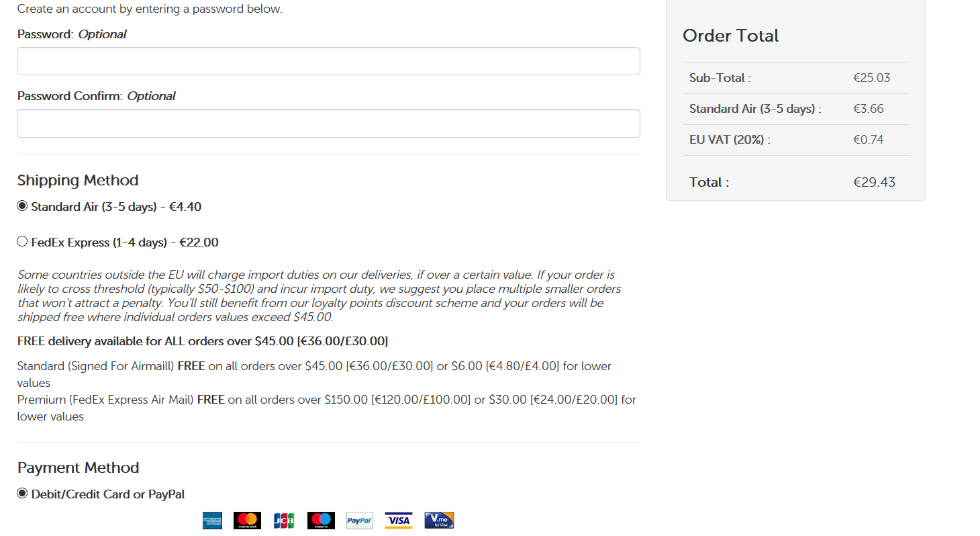980x536 pixels.
Task: Click the Payment Method heading
Action: tap(78, 467)
